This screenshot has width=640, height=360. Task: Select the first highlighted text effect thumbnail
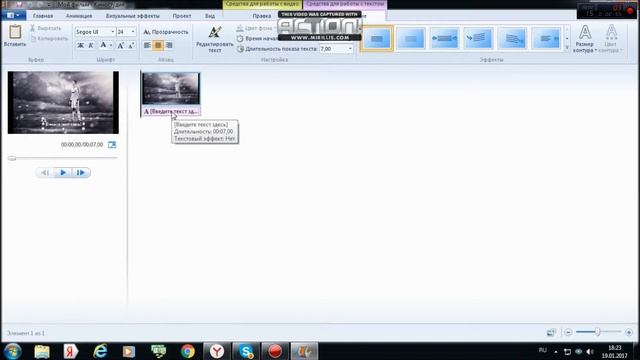click(377, 38)
